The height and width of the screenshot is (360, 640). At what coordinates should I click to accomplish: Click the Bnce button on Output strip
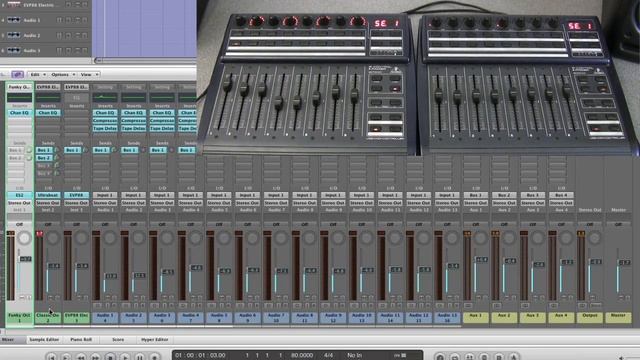pos(596,305)
